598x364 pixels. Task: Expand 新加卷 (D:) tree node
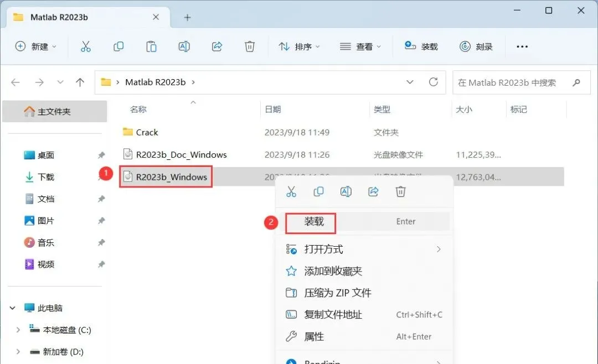click(18, 352)
